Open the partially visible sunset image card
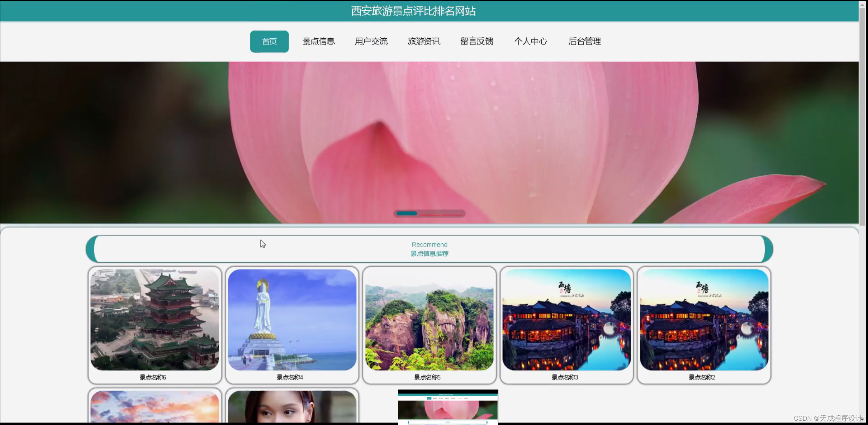Screen dimensions: 868x425 (155, 409)
